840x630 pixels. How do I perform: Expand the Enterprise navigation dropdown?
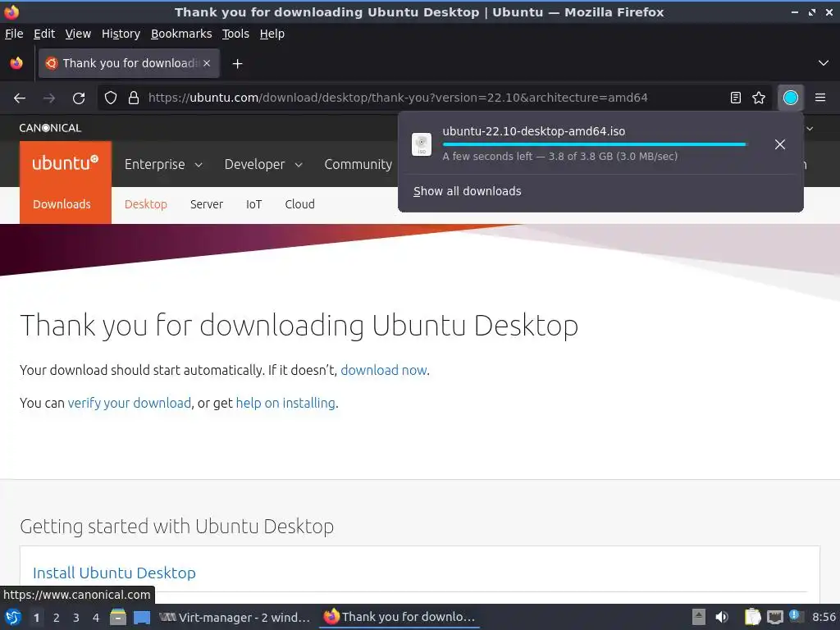pyautogui.click(x=163, y=164)
